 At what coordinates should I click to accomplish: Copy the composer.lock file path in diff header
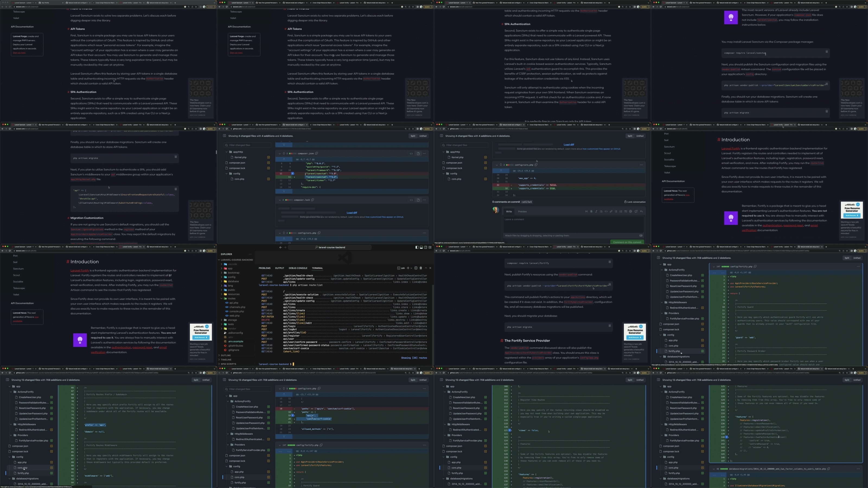click(x=312, y=200)
